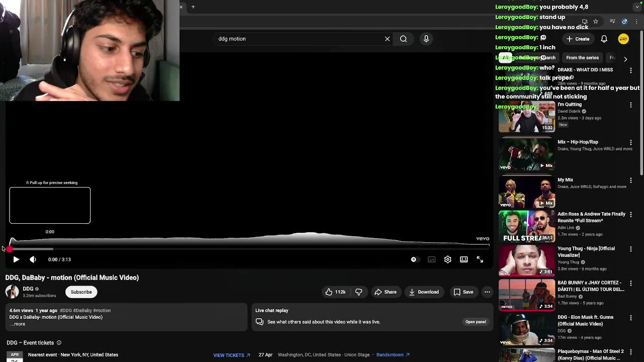Select the 'From the series' filter chip
Image resolution: width=644 pixels, height=362 pixels.
[582, 58]
